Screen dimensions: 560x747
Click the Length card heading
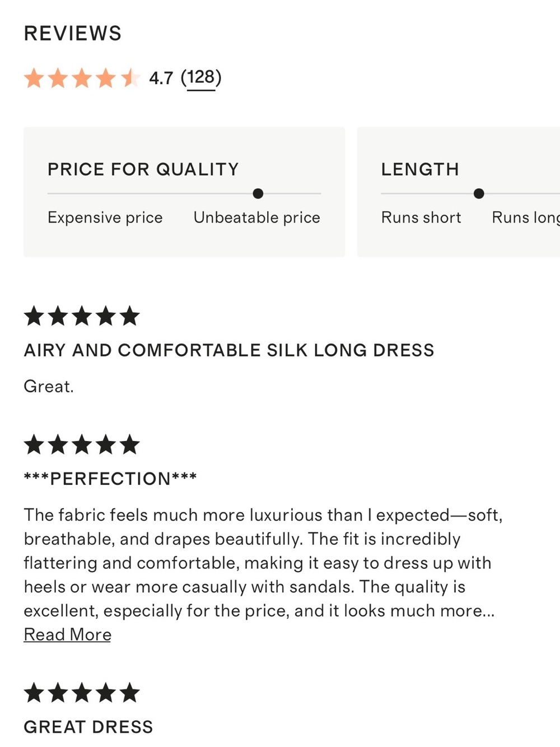point(420,169)
